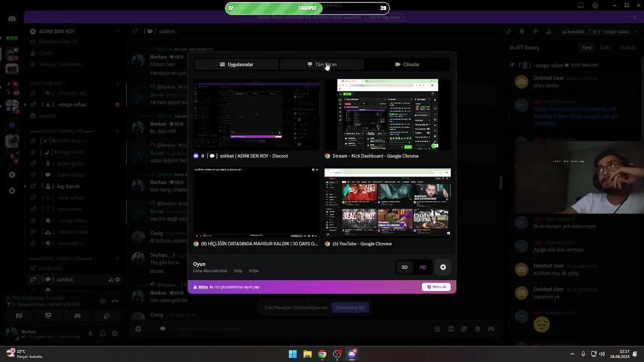Switch to the Uygulamalar tab
Image resolution: width=644 pixels, height=362 pixels.
pyautogui.click(x=236, y=64)
